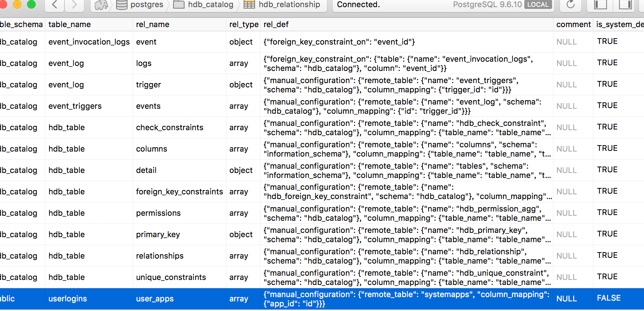Click rel_def cell mentioning hdb_check_constraint
This screenshot has height=311, width=644.
406,127
